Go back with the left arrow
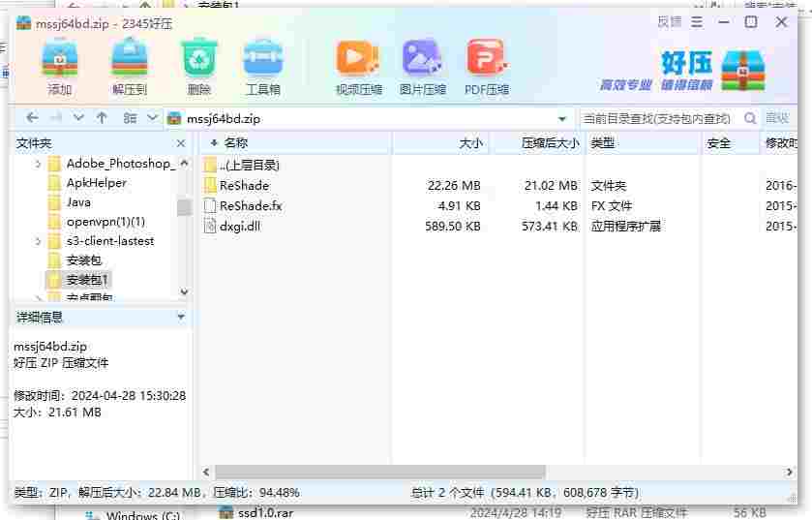This screenshot has height=520, width=812. (x=32, y=118)
